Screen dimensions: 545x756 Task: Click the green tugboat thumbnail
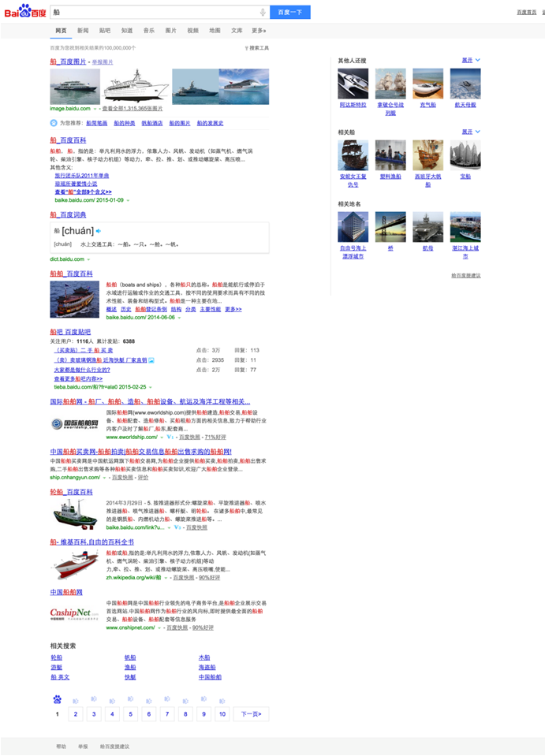tap(75, 514)
